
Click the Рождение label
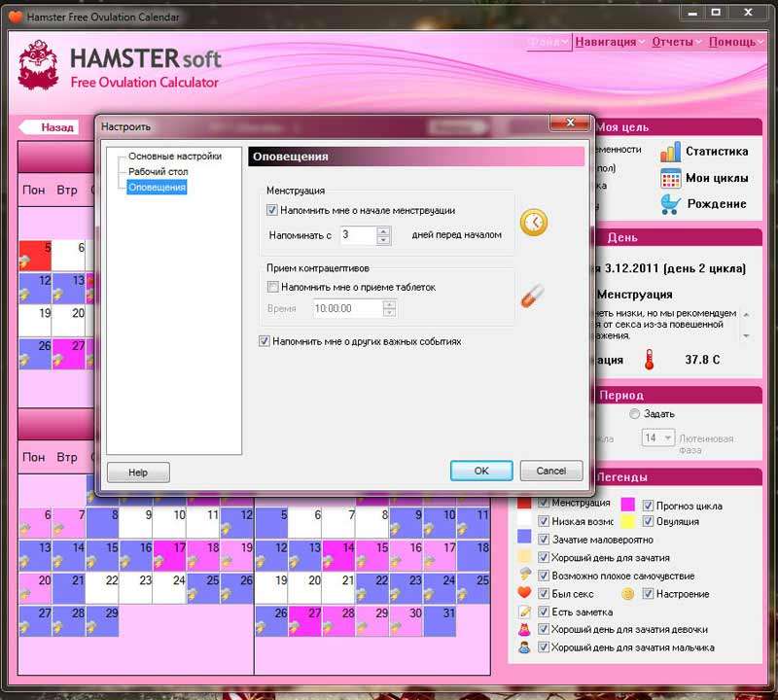[717, 204]
